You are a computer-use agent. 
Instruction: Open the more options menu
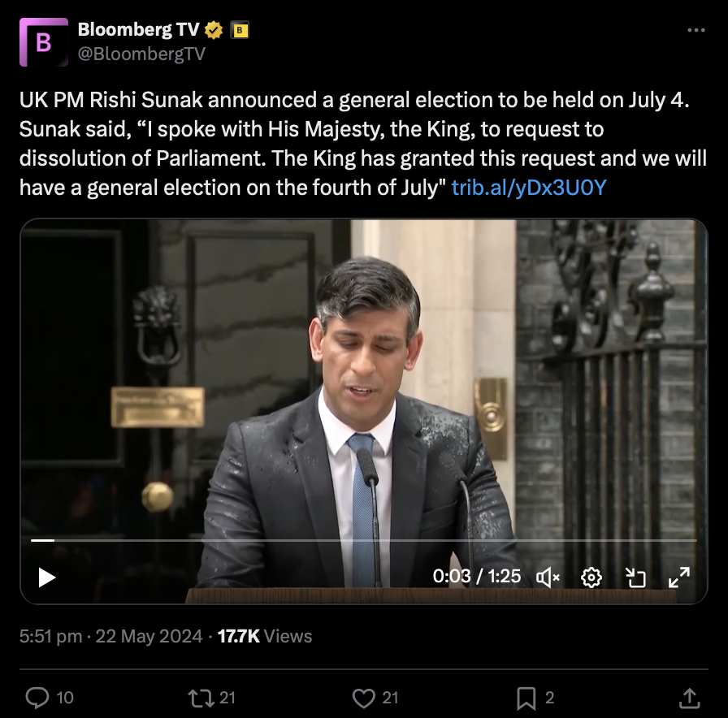(696, 31)
